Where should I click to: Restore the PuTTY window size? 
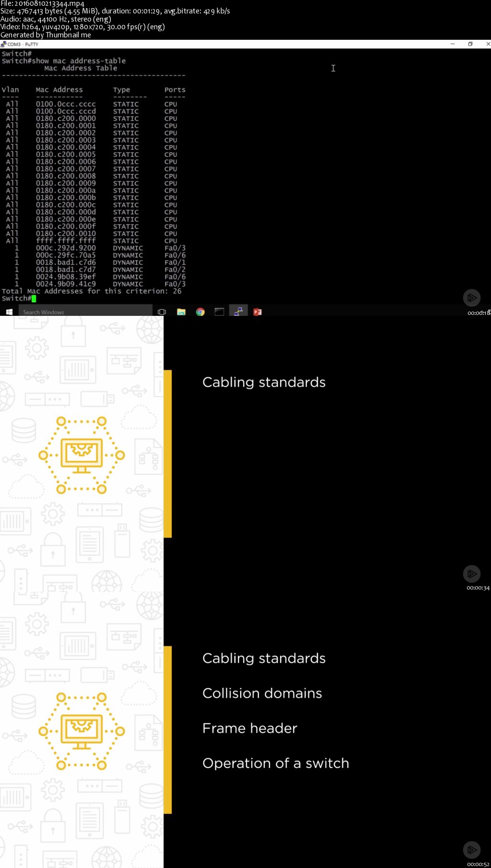pyautogui.click(x=470, y=44)
